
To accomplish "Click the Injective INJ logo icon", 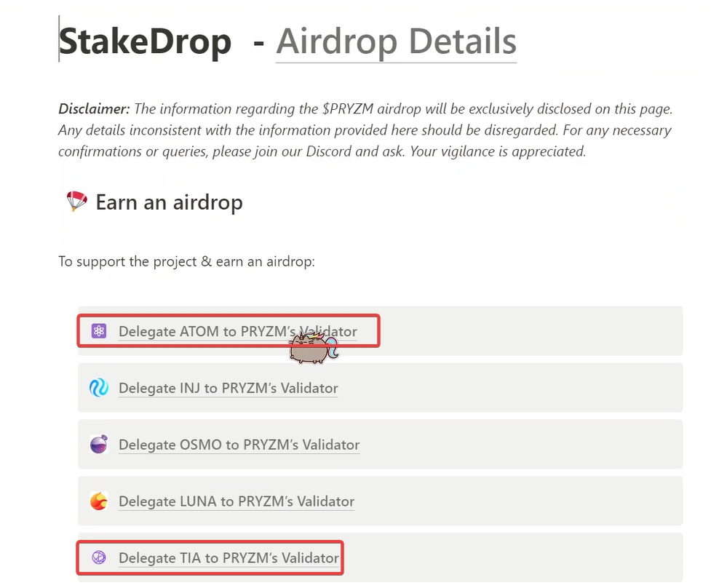I will pos(99,388).
